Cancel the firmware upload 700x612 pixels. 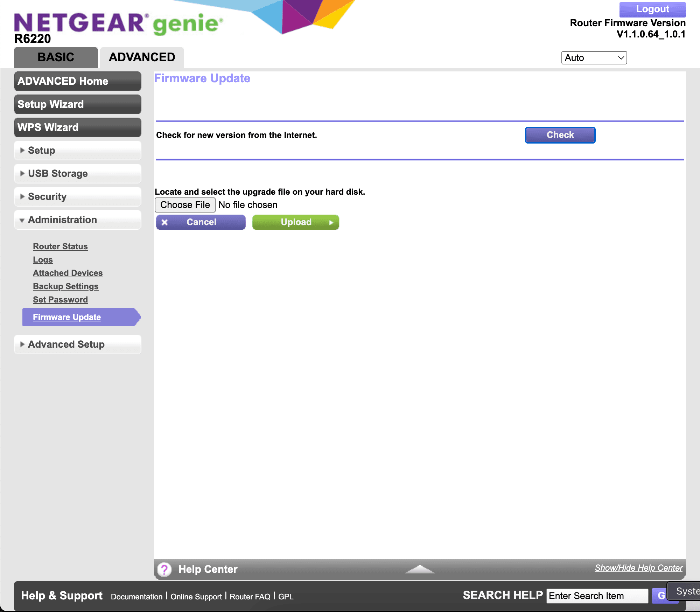pos(201,222)
